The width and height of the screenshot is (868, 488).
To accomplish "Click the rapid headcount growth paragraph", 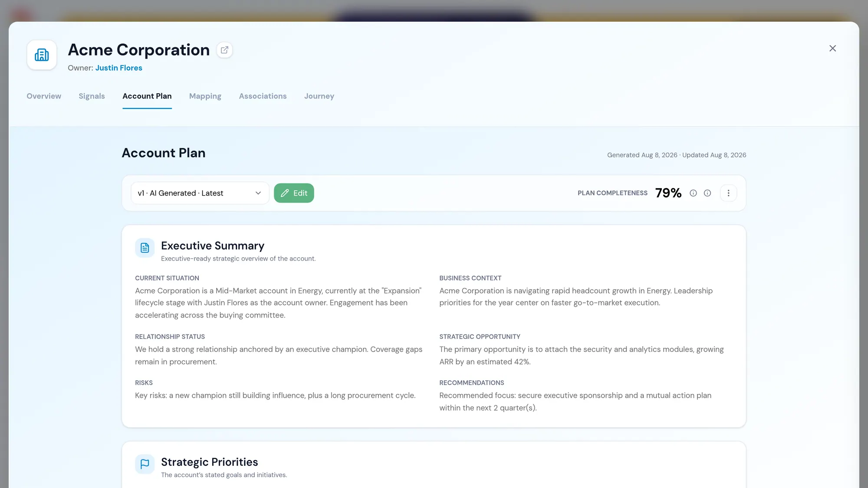I will (x=576, y=297).
